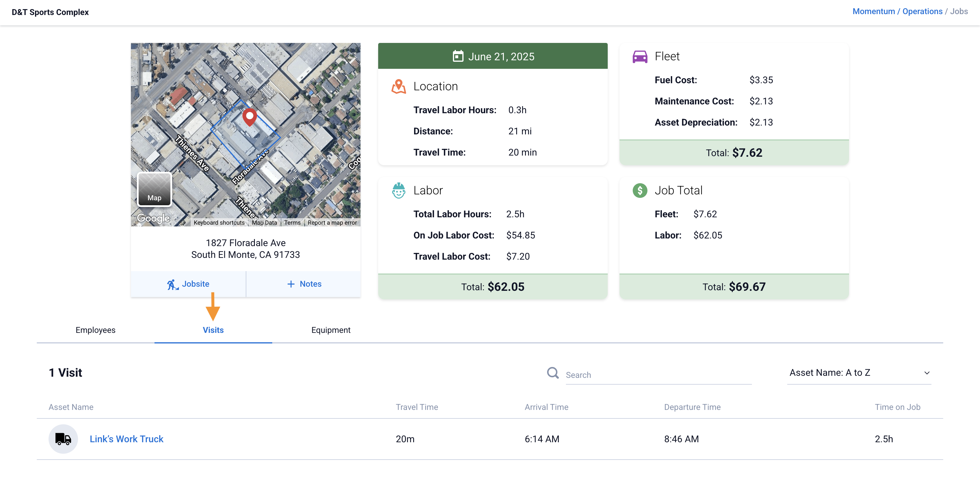Click the green Job Total dollar icon

[640, 191]
